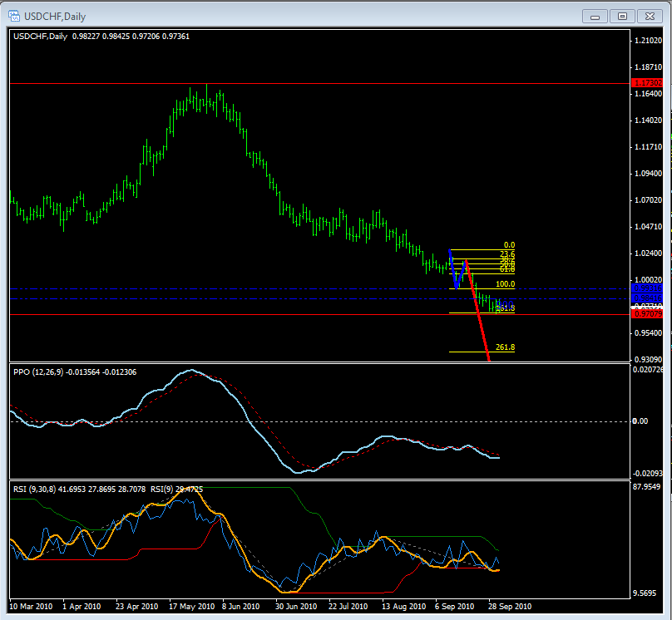The width and height of the screenshot is (672, 620).
Task: Select the 0.0 Fibonacci level label
Action: coord(510,245)
